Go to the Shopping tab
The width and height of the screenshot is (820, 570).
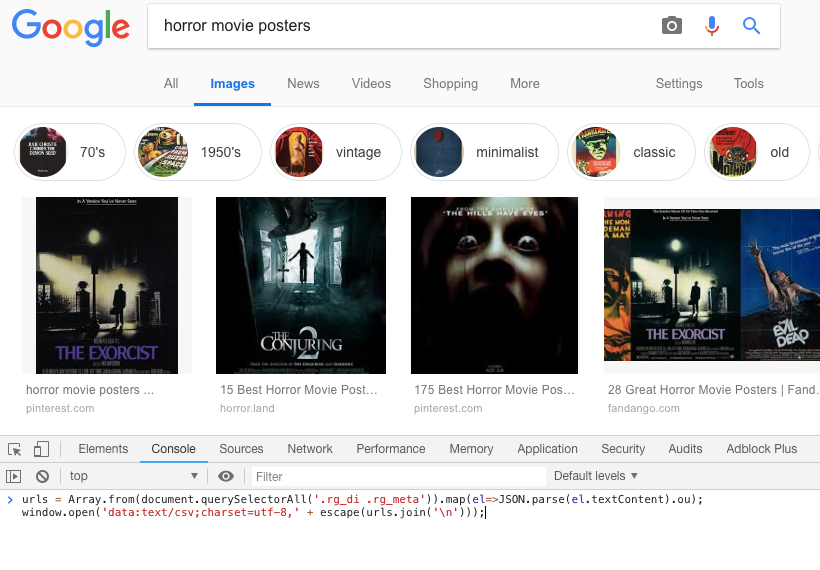point(450,84)
